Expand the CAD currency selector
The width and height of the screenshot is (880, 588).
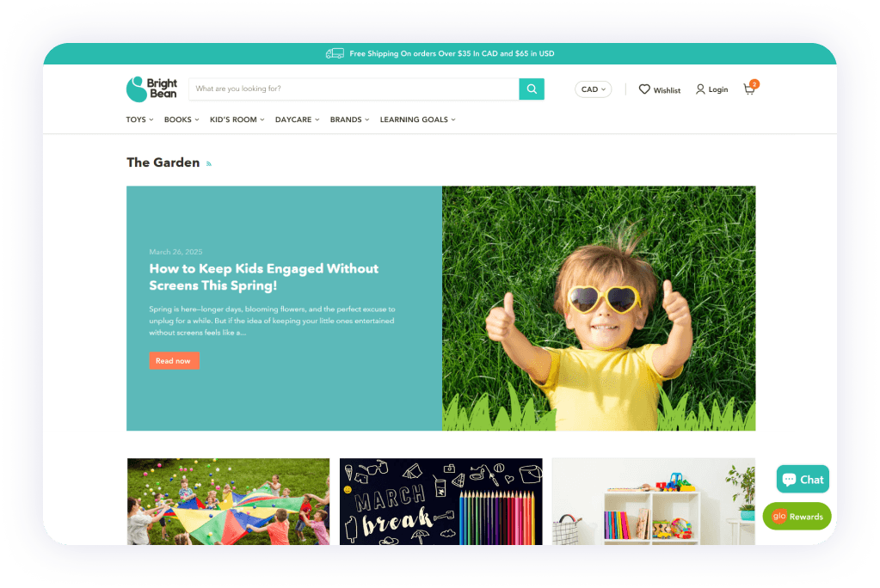(x=593, y=89)
